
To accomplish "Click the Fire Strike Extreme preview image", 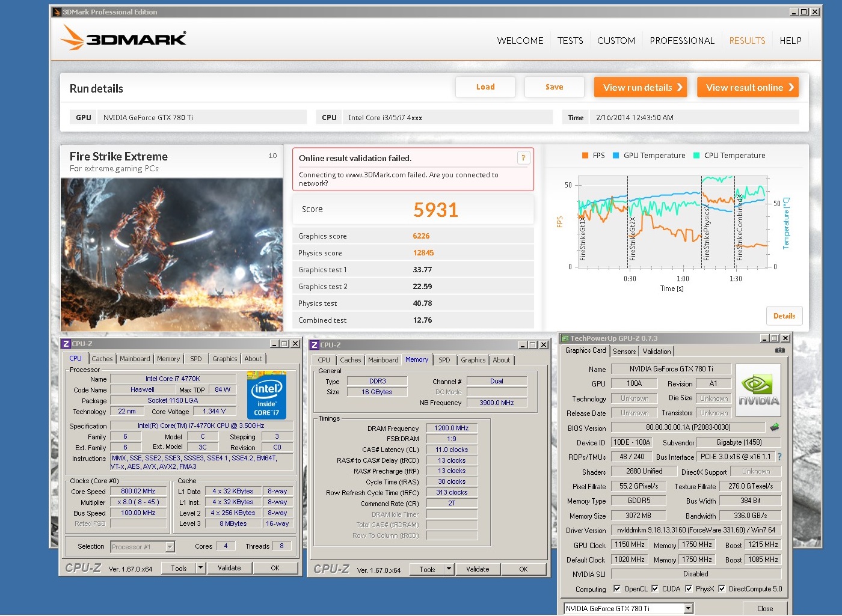I will 172,254.
